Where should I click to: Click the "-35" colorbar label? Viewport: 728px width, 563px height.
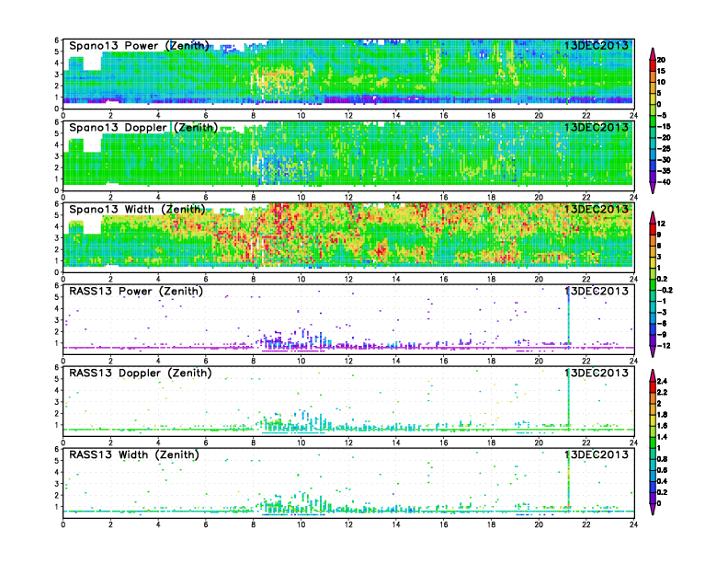pyautogui.click(x=664, y=171)
